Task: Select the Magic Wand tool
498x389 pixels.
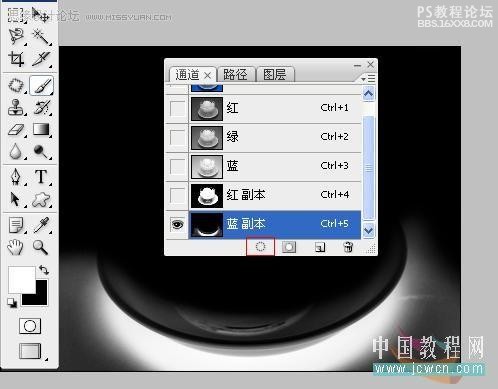Action: point(41,37)
